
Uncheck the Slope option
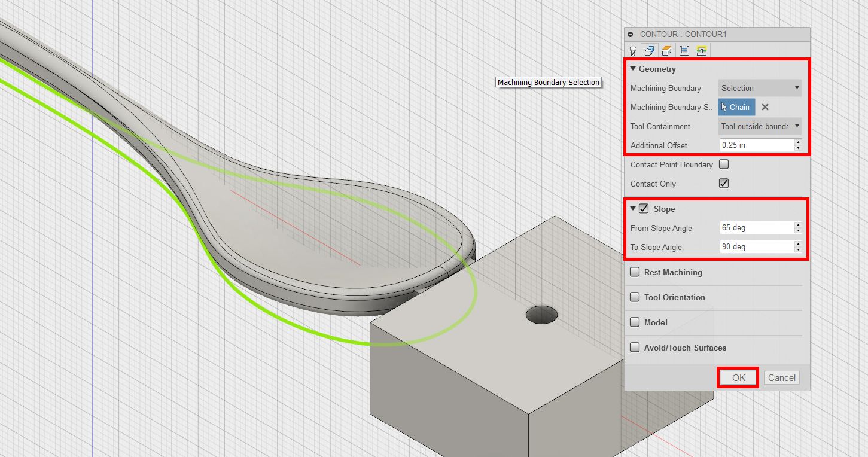tap(644, 209)
